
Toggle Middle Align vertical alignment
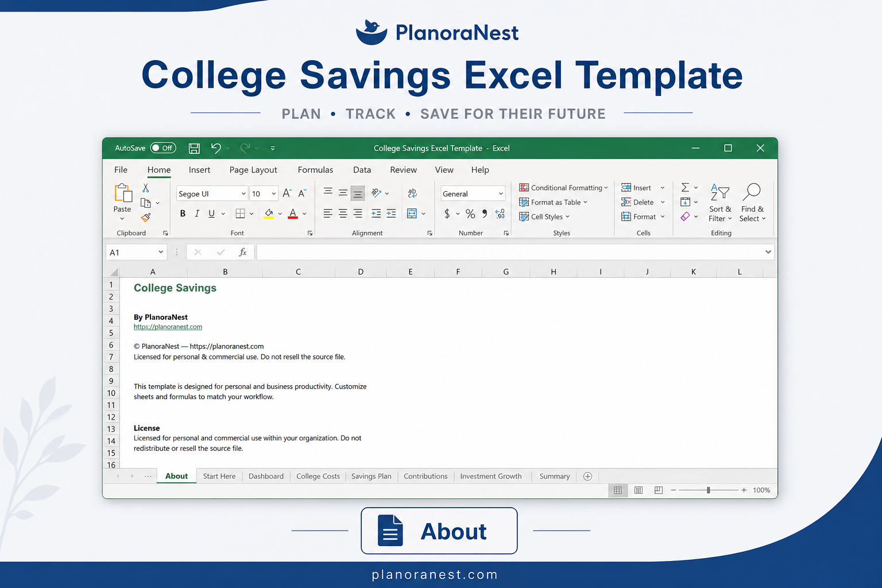343,193
